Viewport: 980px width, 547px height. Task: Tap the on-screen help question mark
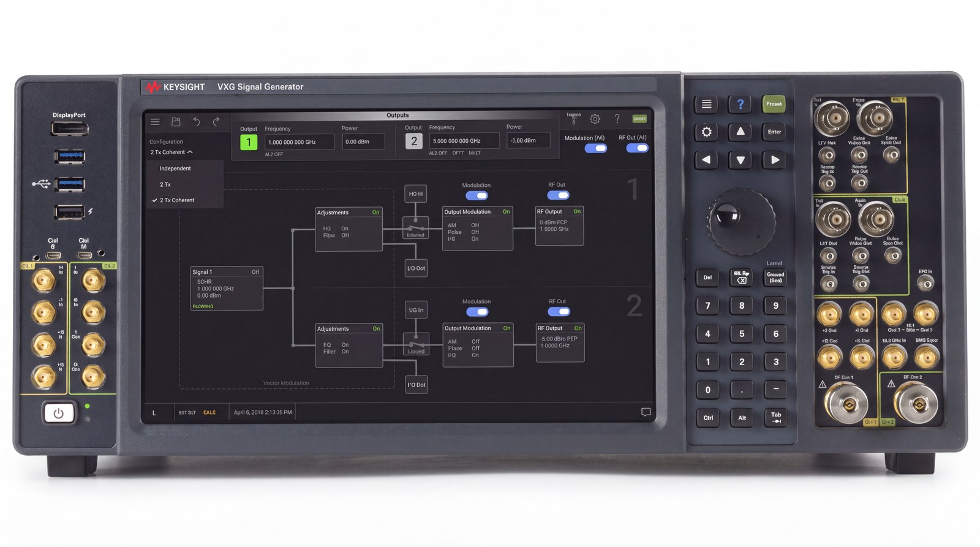[x=617, y=119]
